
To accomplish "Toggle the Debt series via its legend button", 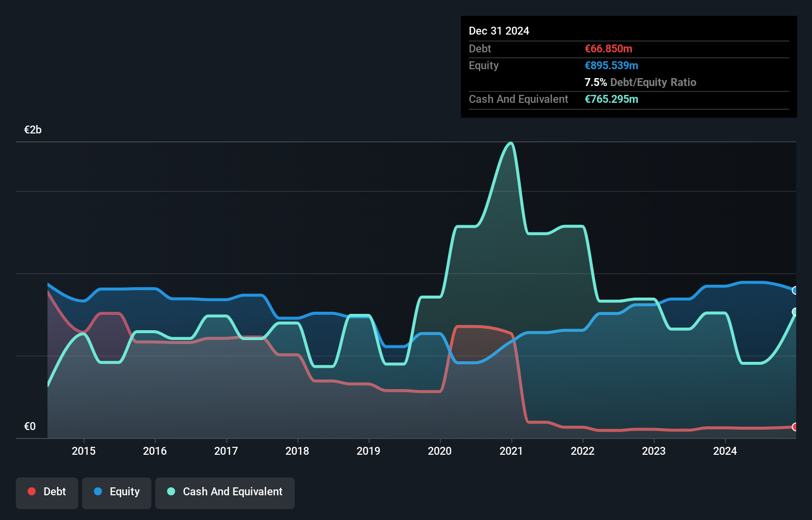I will tap(47, 492).
